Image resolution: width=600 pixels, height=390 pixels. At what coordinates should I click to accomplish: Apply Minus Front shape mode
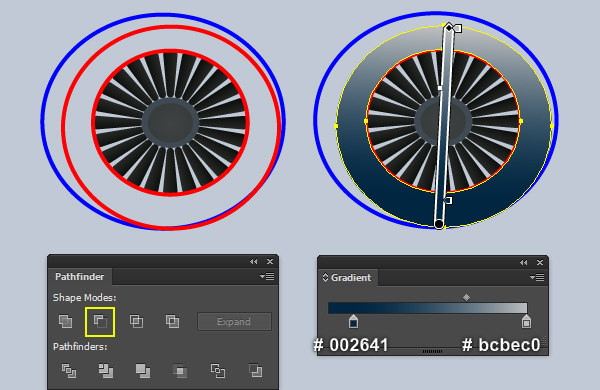[100, 321]
